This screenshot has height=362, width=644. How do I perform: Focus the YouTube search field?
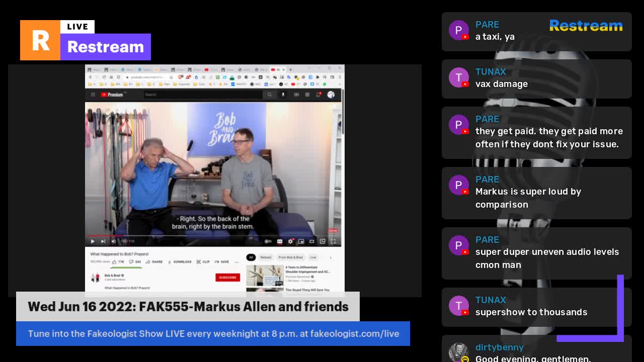point(203,95)
